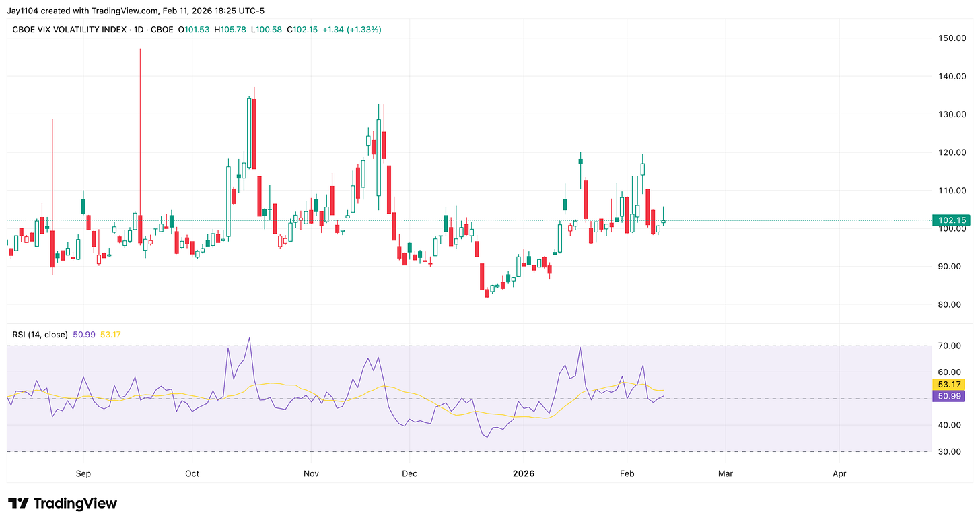
Task: Click the Oct label on the time axis
Action: tap(192, 474)
